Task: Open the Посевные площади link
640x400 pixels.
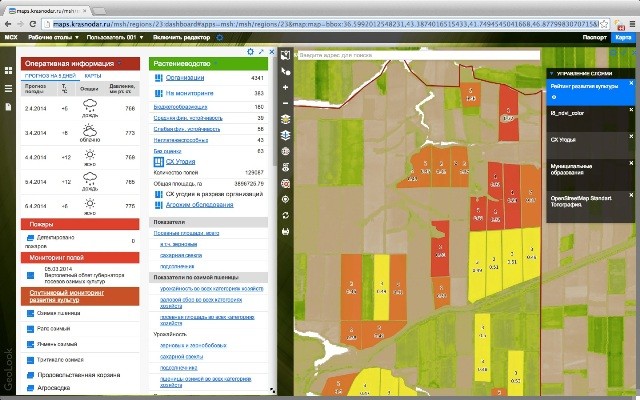Action: (x=186, y=233)
